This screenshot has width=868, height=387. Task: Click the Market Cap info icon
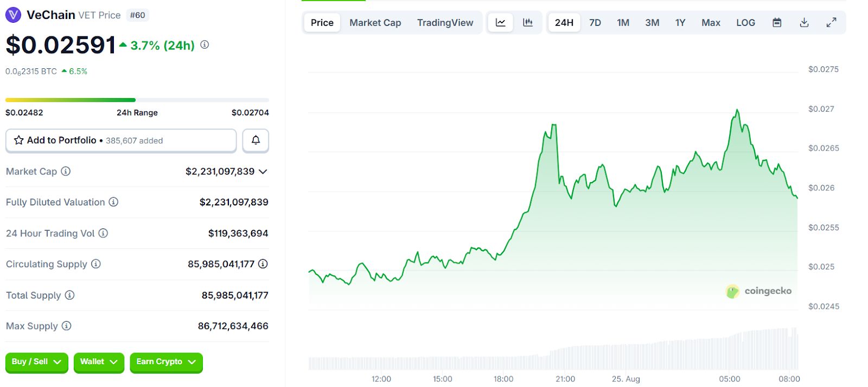[66, 171]
